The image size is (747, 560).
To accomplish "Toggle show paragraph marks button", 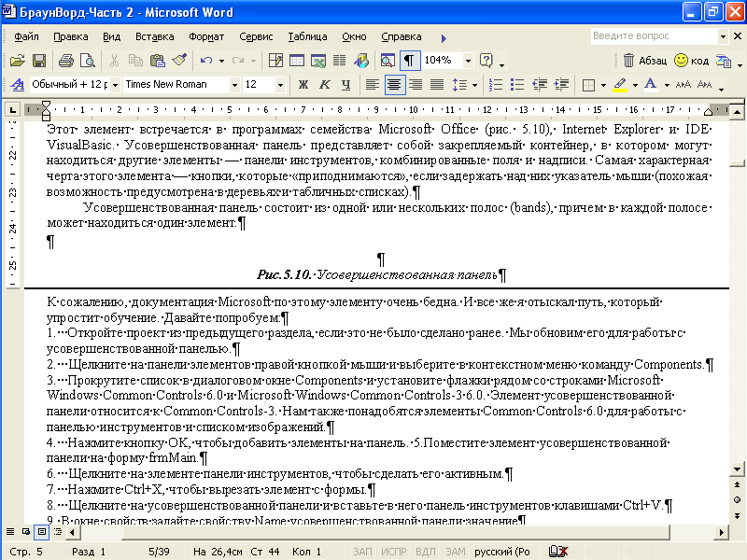I will click(409, 61).
